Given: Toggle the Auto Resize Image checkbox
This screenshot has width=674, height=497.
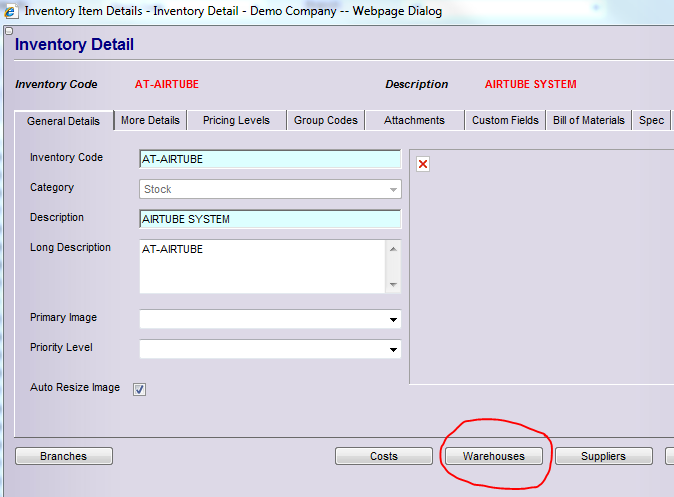Looking at the screenshot, I should pyautogui.click(x=140, y=389).
